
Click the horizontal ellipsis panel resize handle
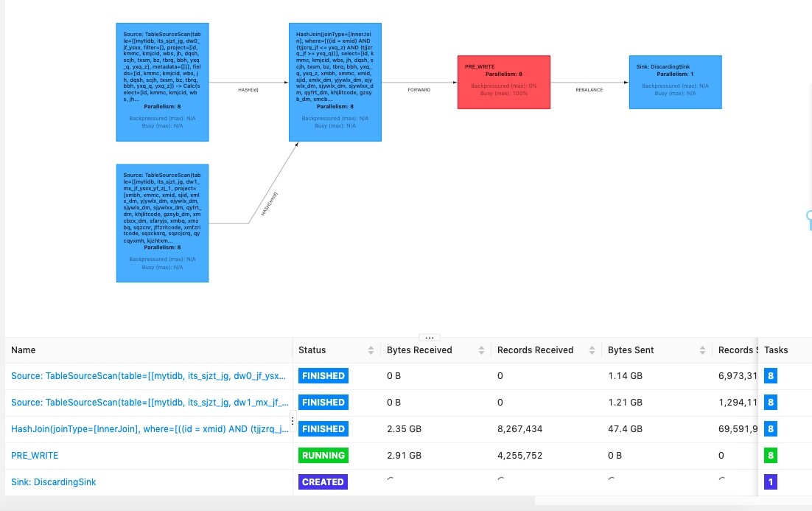coord(429,338)
